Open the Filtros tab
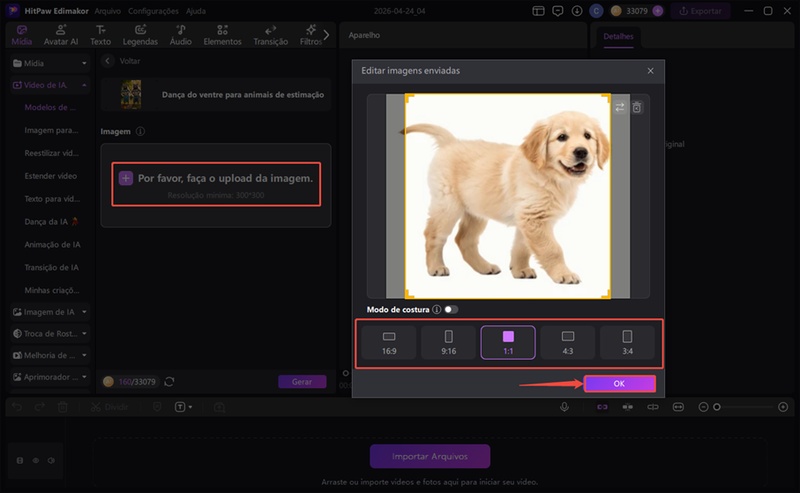This screenshot has width=800, height=493. point(310,35)
